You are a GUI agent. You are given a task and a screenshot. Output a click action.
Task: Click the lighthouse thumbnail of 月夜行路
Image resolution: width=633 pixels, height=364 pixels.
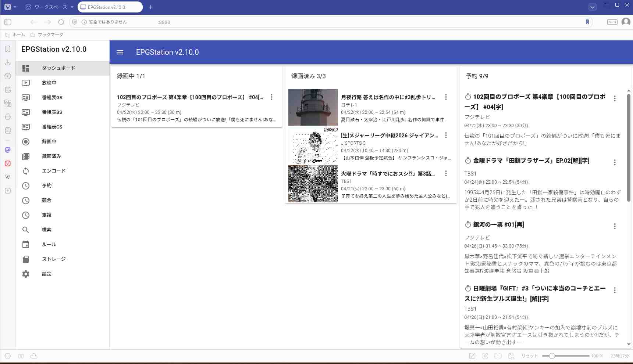point(313,107)
